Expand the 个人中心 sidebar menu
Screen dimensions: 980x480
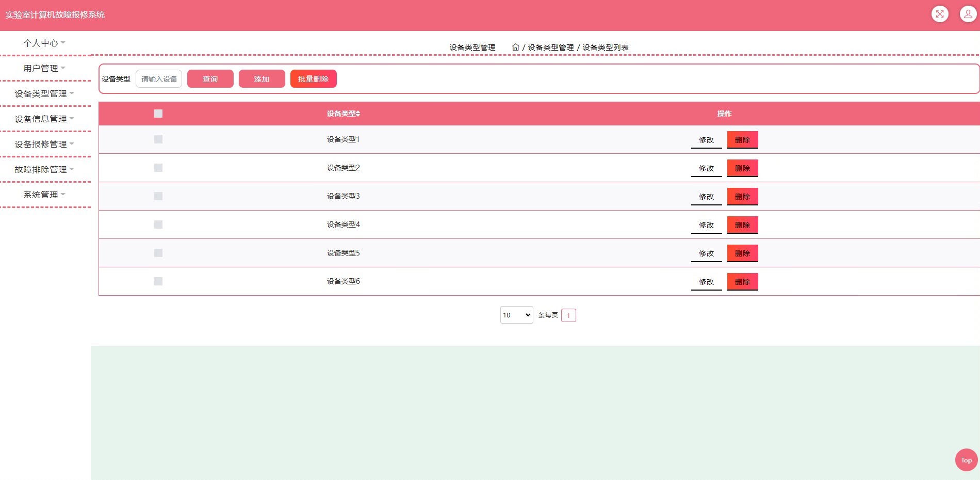point(44,43)
